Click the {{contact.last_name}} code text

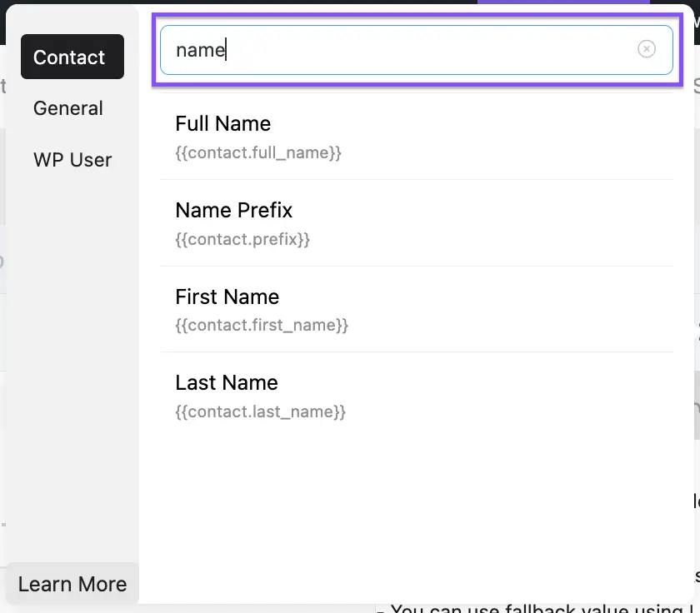pyautogui.click(x=260, y=411)
